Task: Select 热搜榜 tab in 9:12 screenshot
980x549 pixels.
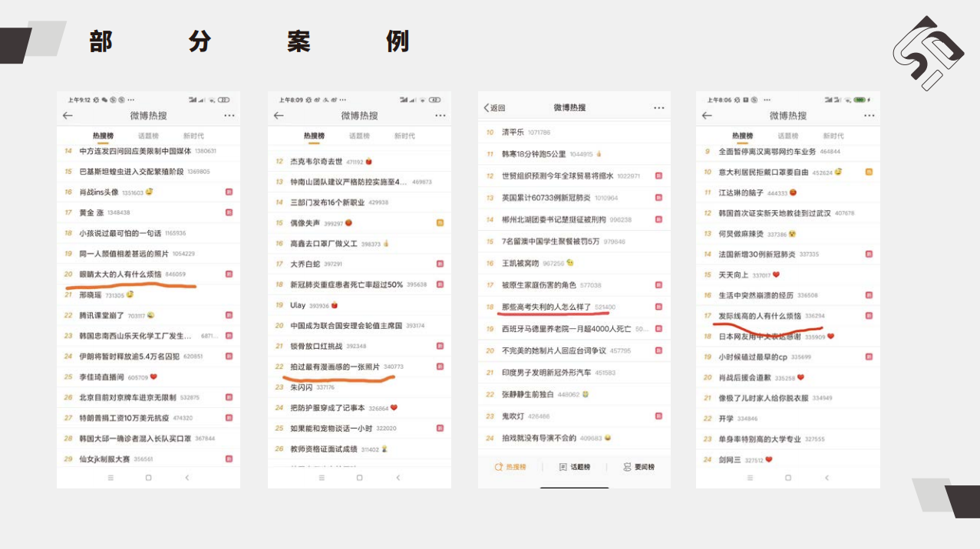Action: click(101, 136)
